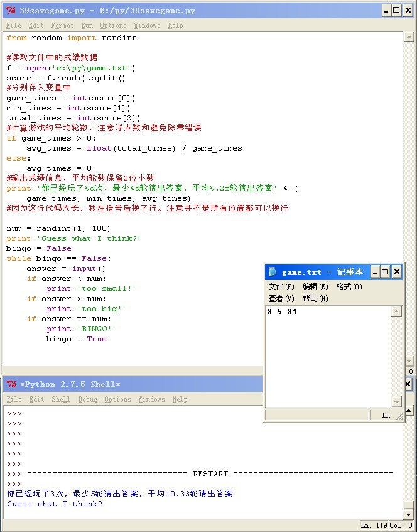
Task: Maximize the game.txt Notepad window
Action: [385, 272]
